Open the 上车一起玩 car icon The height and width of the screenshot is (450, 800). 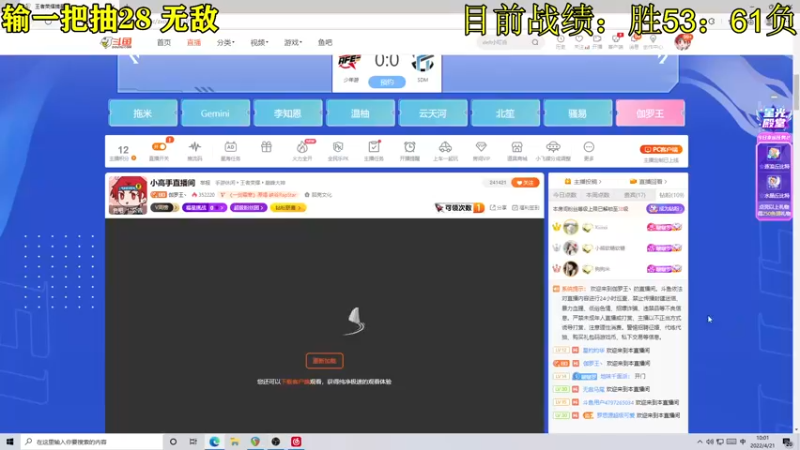[x=445, y=147]
